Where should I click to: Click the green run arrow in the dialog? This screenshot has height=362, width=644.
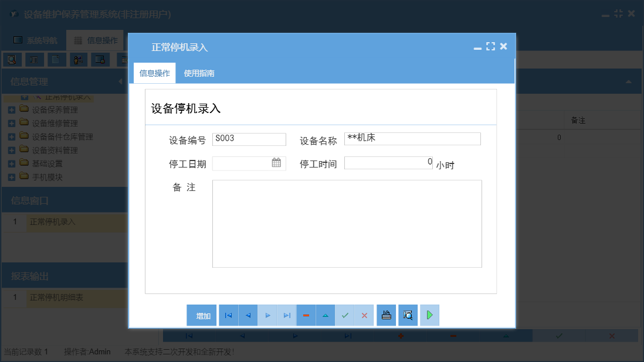429,315
